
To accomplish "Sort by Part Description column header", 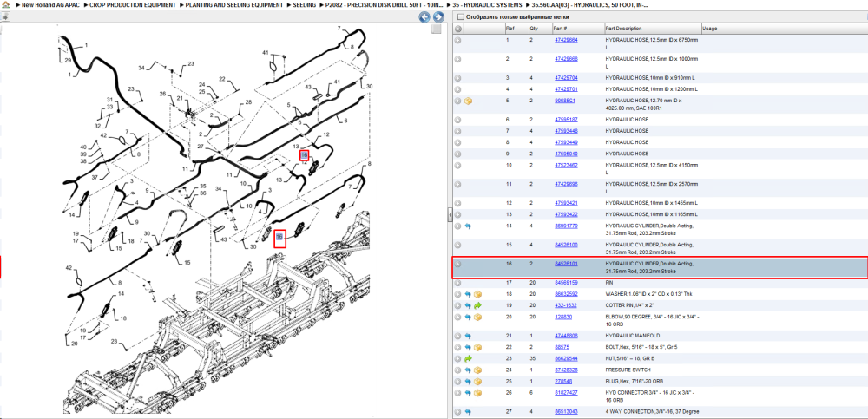I will (653, 29).
